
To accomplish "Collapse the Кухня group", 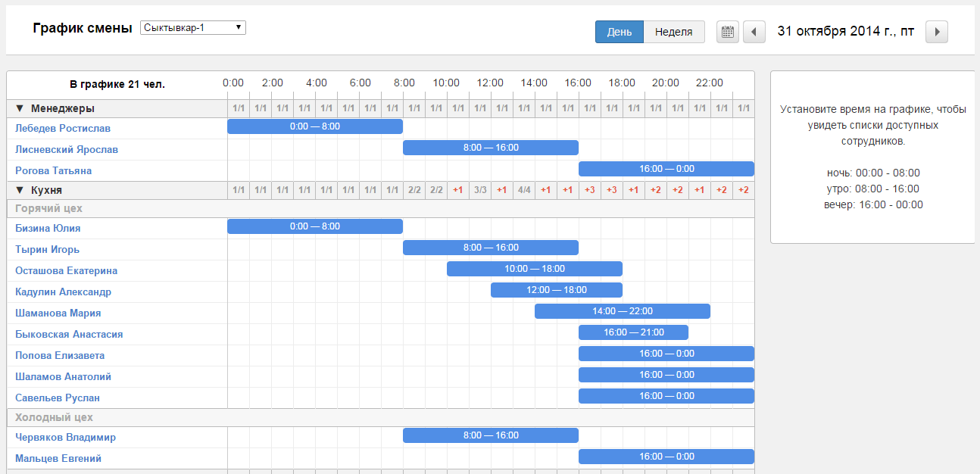I will point(20,190).
